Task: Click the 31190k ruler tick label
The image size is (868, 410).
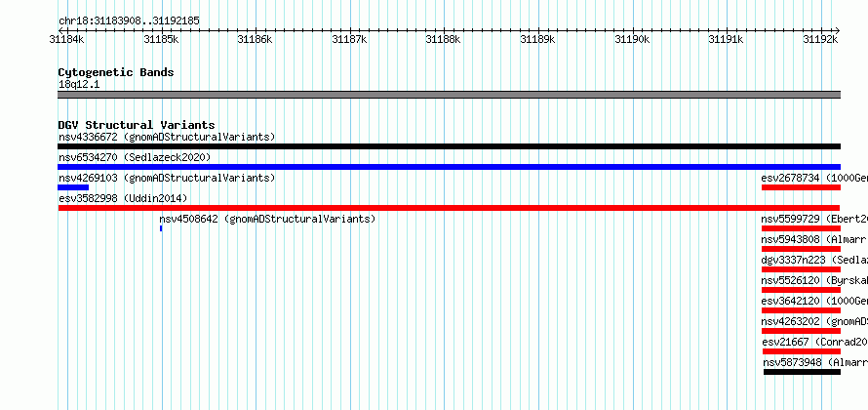Action: tap(632, 39)
